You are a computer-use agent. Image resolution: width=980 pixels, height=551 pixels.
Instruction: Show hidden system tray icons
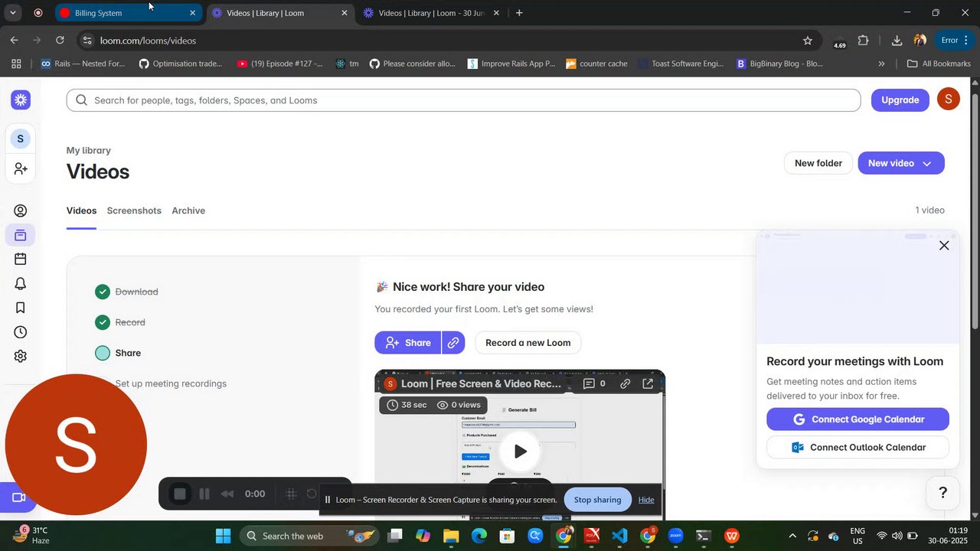[792, 536]
